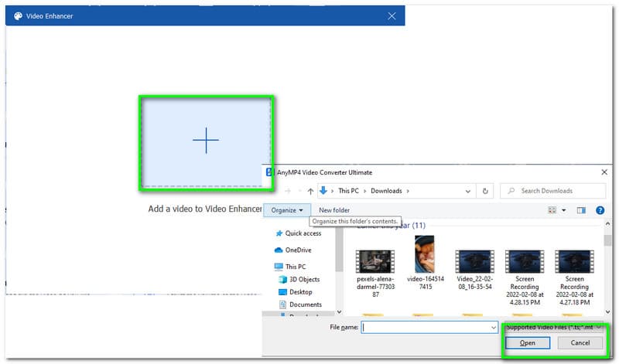Click the file list scrollbar down arrow
Image resolution: width=619 pixels, height=364 pixels.
[x=607, y=312]
